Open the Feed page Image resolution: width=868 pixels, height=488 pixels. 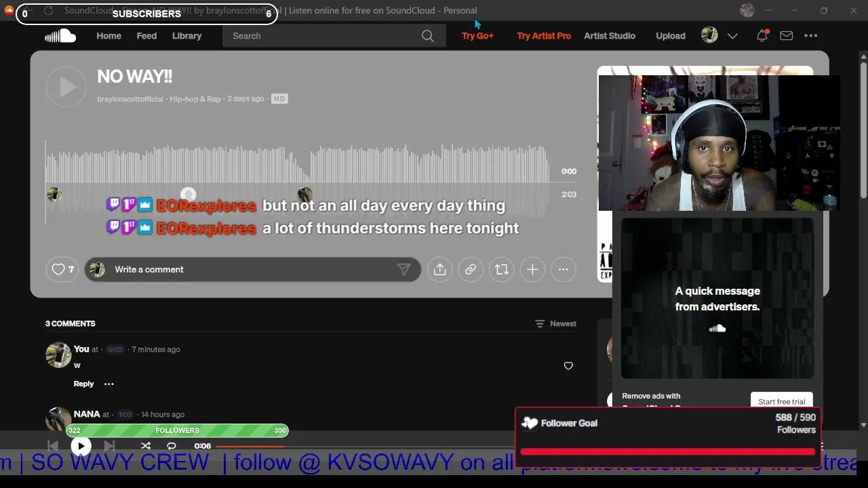point(146,36)
